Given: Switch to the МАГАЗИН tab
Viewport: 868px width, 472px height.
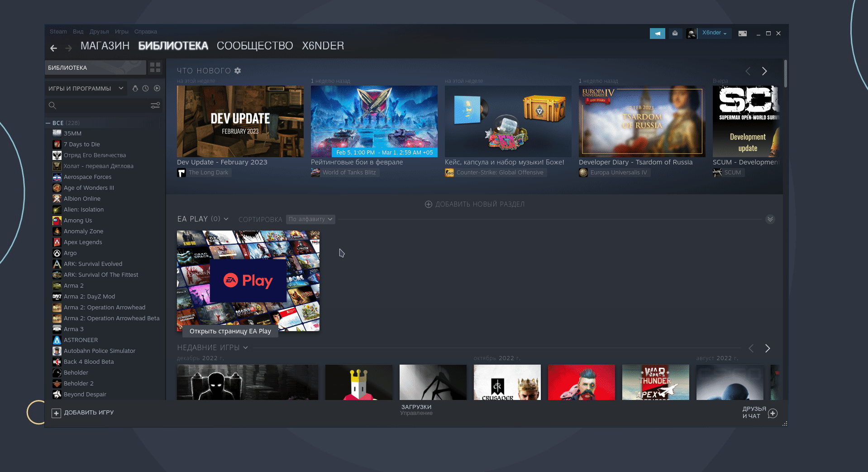Looking at the screenshot, I should pos(105,46).
